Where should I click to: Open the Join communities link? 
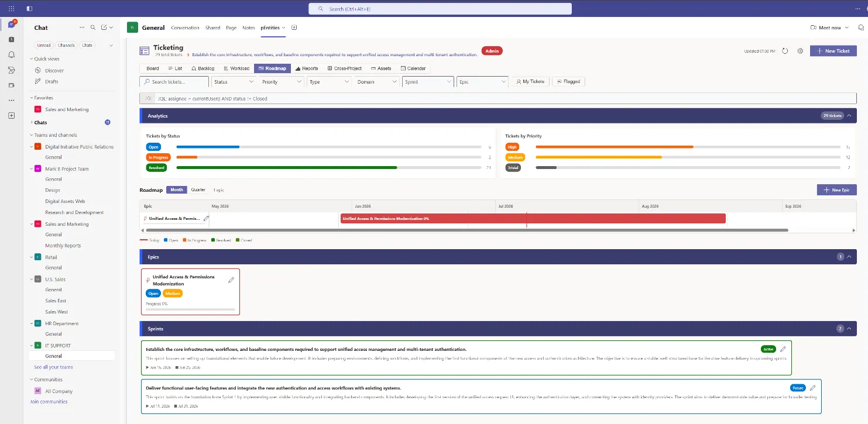click(49, 402)
